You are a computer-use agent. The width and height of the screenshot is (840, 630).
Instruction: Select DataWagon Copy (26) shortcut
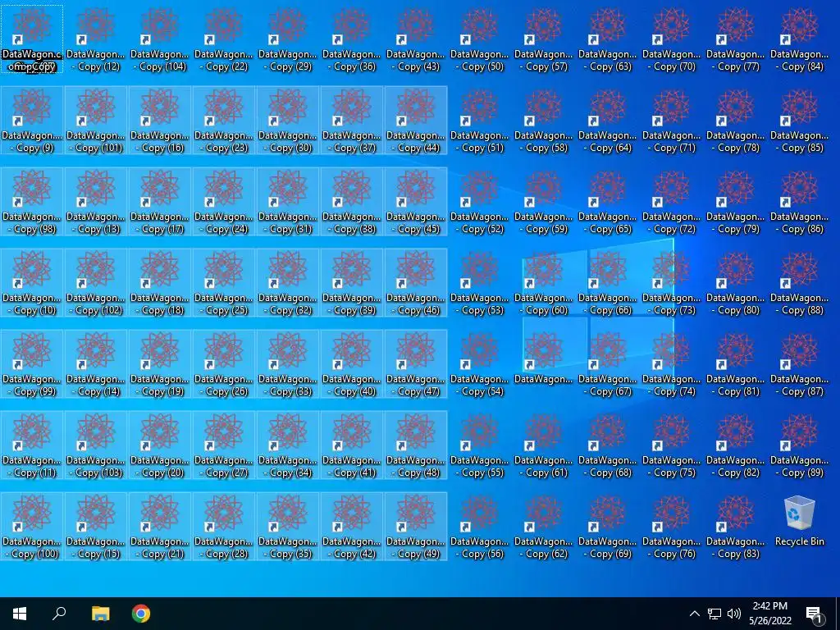223,363
